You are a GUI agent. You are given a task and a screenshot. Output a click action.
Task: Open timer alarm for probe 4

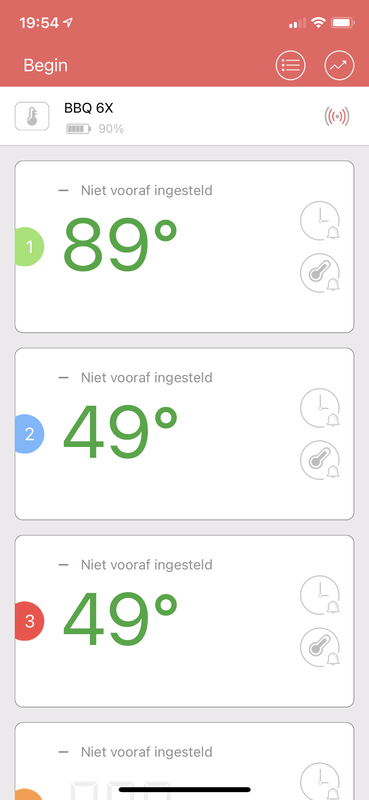click(x=319, y=781)
